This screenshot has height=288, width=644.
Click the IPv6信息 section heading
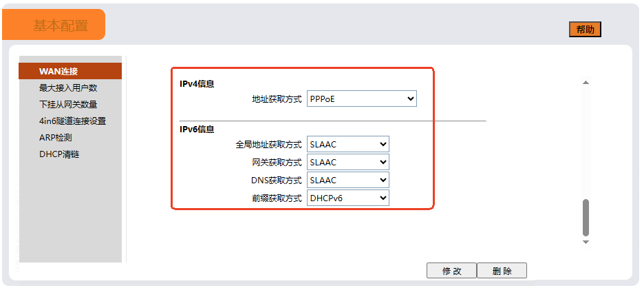[197, 129]
